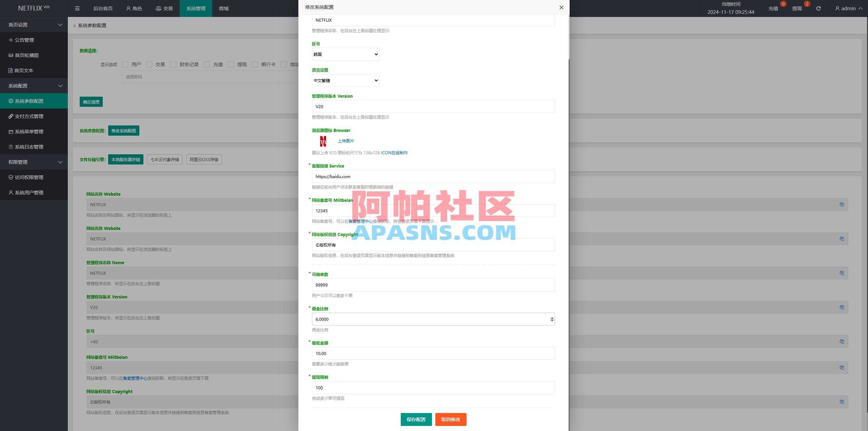Click the 提现 icon with badge 2

tap(797, 8)
